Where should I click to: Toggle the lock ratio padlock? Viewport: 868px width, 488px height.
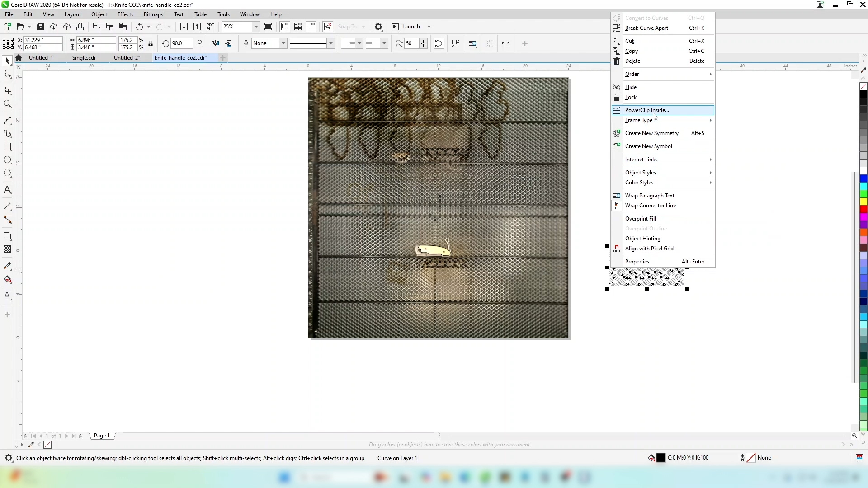click(151, 44)
